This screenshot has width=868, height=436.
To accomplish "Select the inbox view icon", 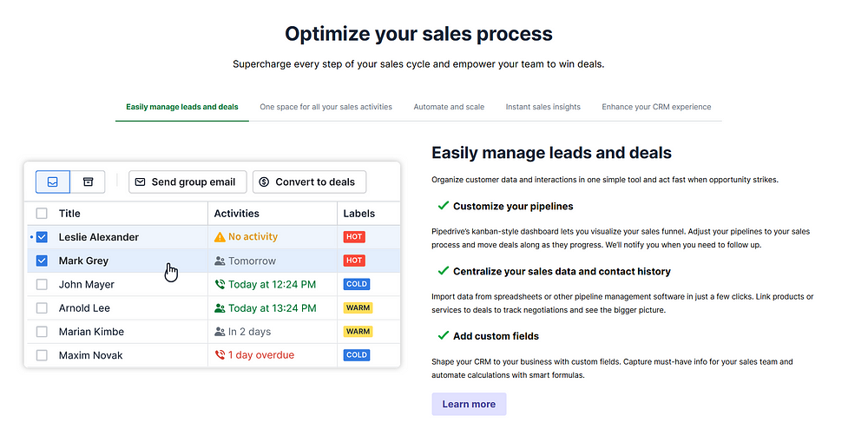I will point(53,182).
